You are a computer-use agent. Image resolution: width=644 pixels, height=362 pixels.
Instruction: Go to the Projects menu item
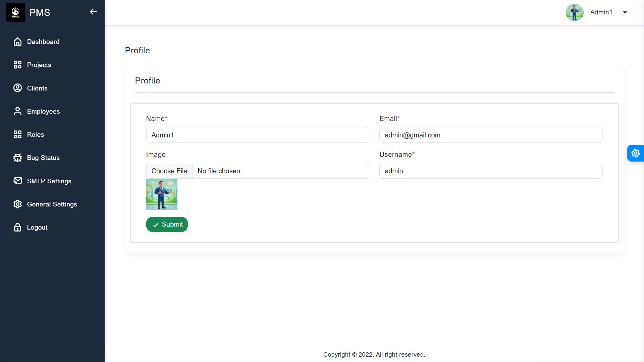[39, 65]
